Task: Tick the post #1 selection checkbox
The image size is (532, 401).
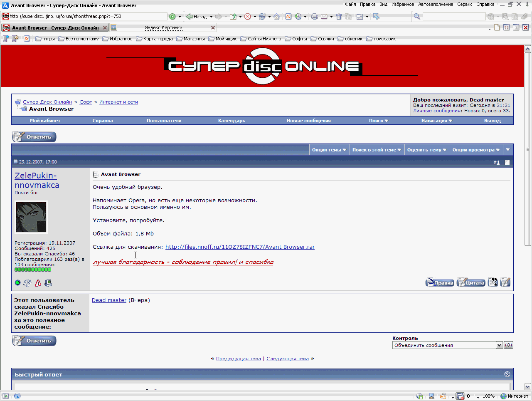Action: tap(507, 162)
